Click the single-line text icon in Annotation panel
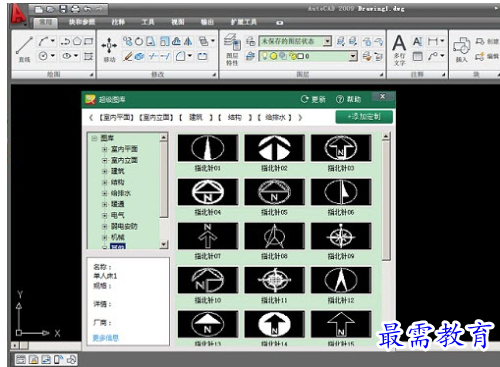Viewport: 500px width, 367px height. pyautogui.click(x=417, y=41)
